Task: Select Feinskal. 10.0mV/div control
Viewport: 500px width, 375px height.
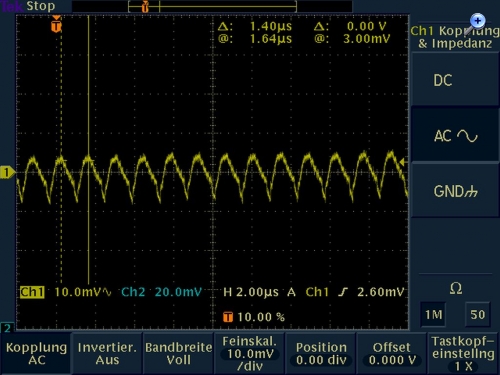Action: tap(250, 354)
